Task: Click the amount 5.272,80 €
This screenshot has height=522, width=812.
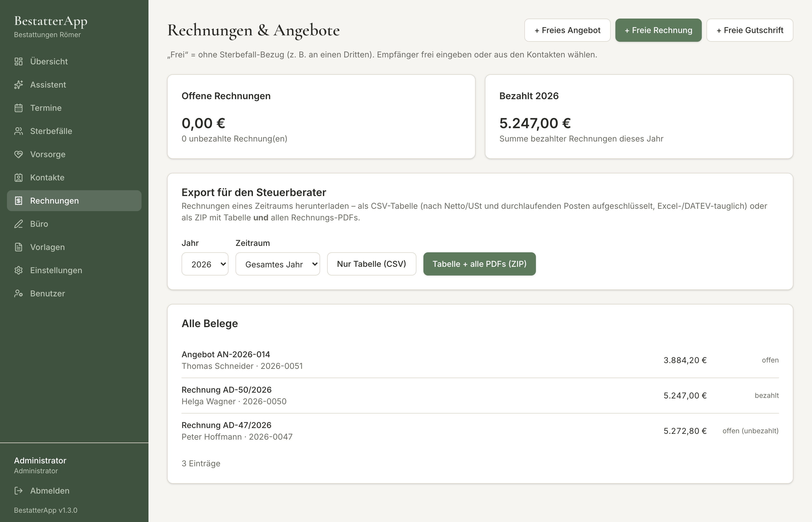Action: tap(685, 431)
